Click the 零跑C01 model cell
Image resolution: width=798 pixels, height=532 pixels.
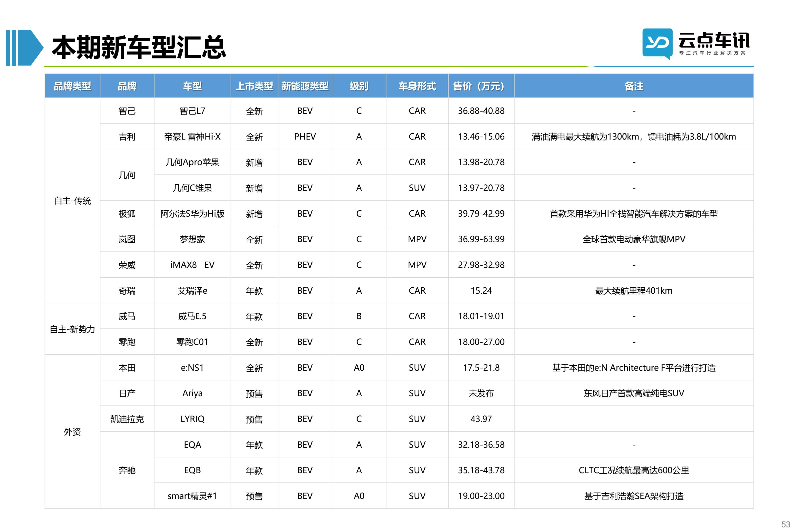pos(192,342)
